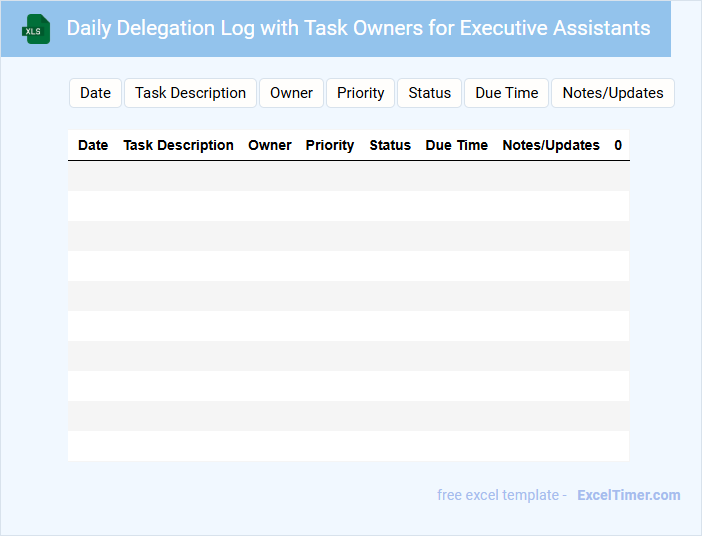Click the Priority column header in table
This screenshot has height=536, width=702.
click(330, 145)
